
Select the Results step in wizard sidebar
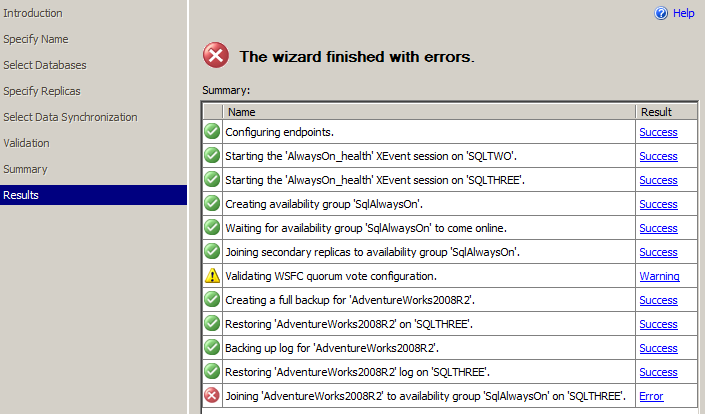pos(94,195)
